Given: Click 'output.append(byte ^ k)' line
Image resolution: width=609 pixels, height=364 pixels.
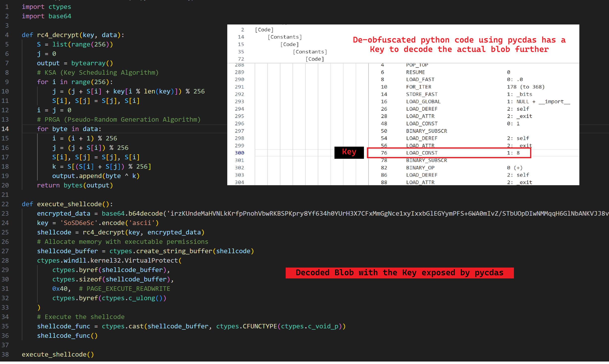Looking at the screenshot, I should pyautogui.click(x=96, y=176).
